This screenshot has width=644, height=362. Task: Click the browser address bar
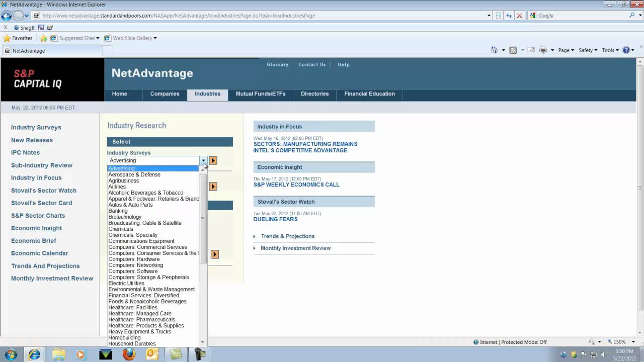262,16
